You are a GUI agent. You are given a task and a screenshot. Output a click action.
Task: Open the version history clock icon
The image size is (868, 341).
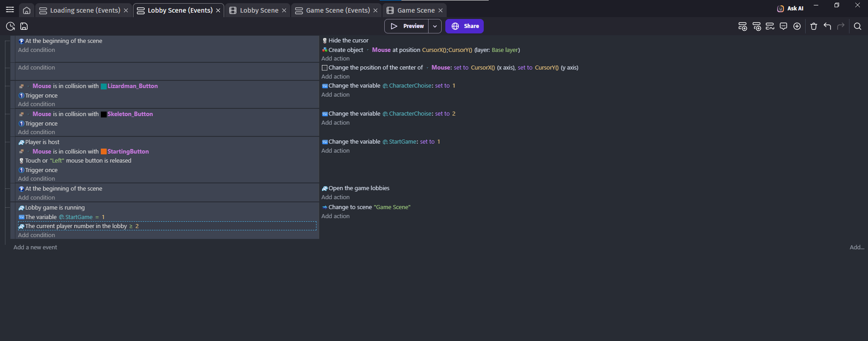10,26
